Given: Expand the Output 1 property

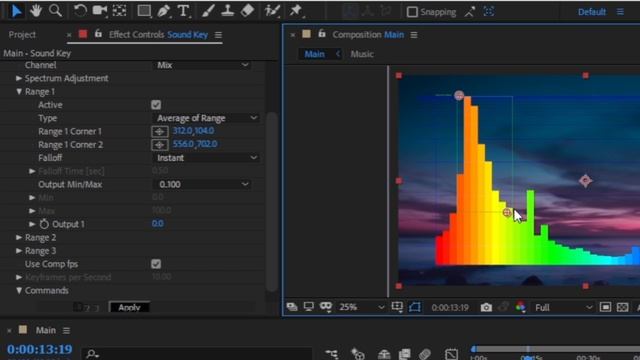Looking at the screenshot, I should 32,224.
